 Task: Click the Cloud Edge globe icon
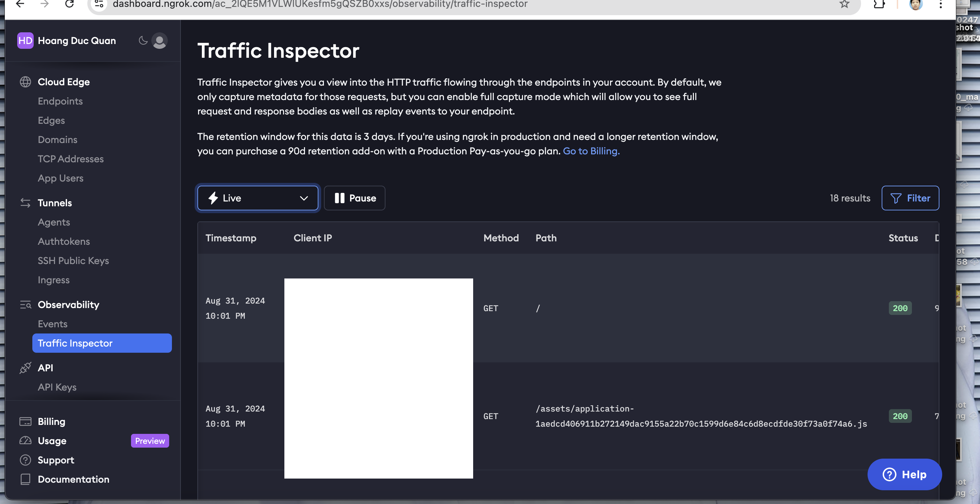pyautogui.click(x=25, y=82)
